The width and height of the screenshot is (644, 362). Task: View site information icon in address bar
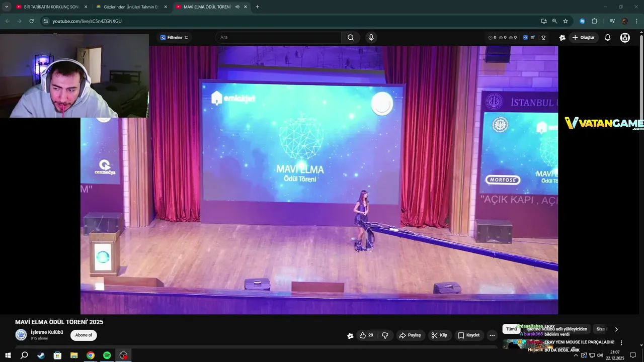46,21
